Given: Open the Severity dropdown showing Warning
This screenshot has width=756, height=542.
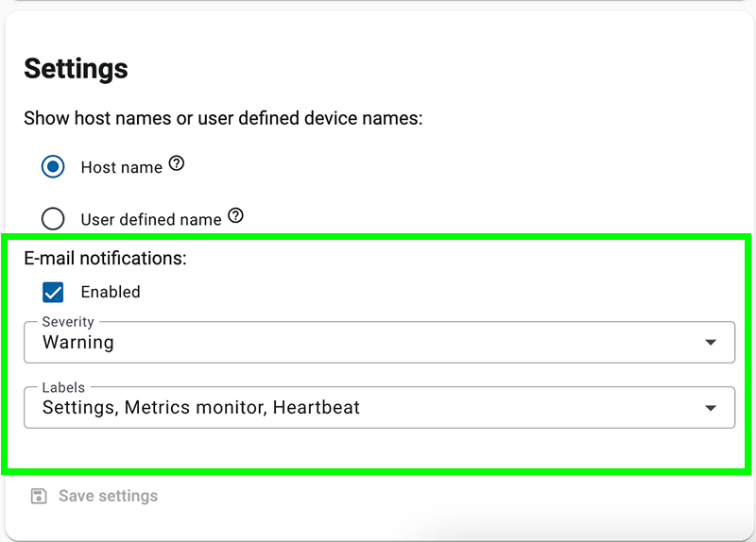Looking at the screenshot, I should (380, 342).
